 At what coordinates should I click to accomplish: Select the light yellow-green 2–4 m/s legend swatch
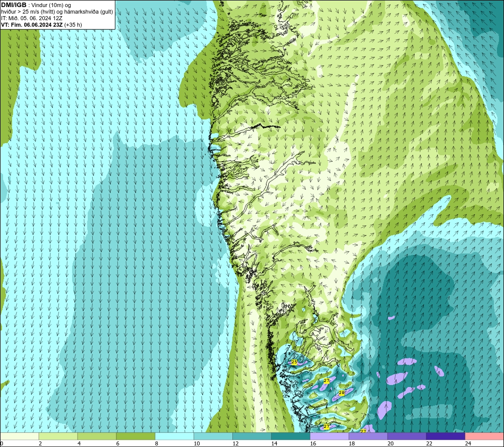pyautogui.click(x=58, y=436)
